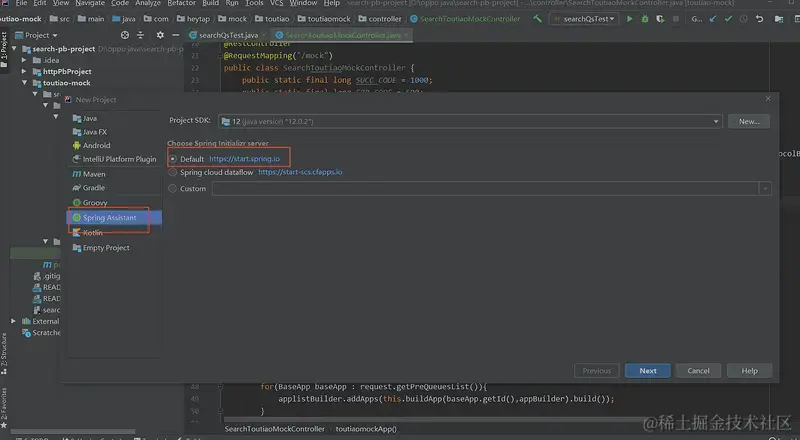Click the New... SDK button
The height and width of the screenshot is (440, 800).
(x=748, y=121)
